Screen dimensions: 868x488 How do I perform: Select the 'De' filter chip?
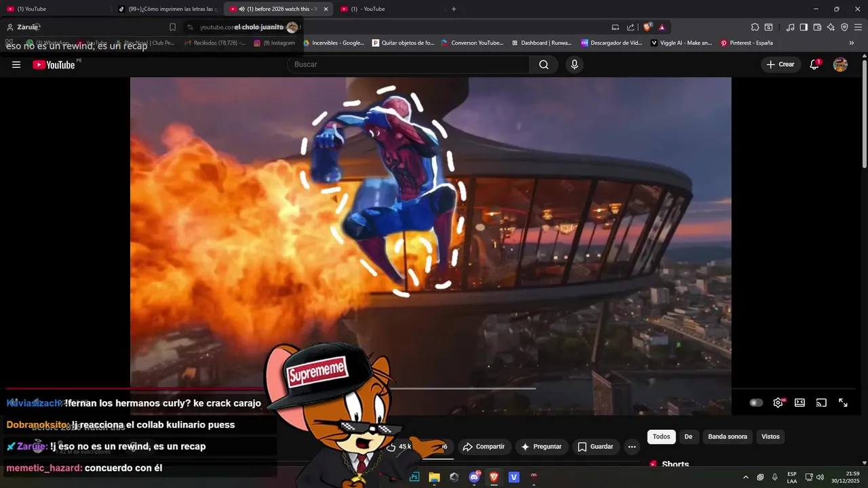(x=688, y=436)
